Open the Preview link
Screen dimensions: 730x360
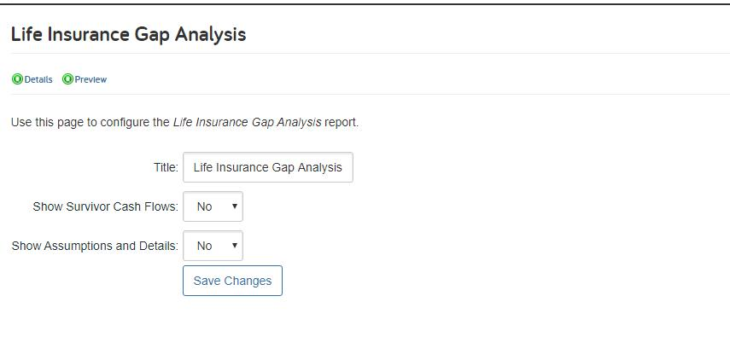[91, 80]
